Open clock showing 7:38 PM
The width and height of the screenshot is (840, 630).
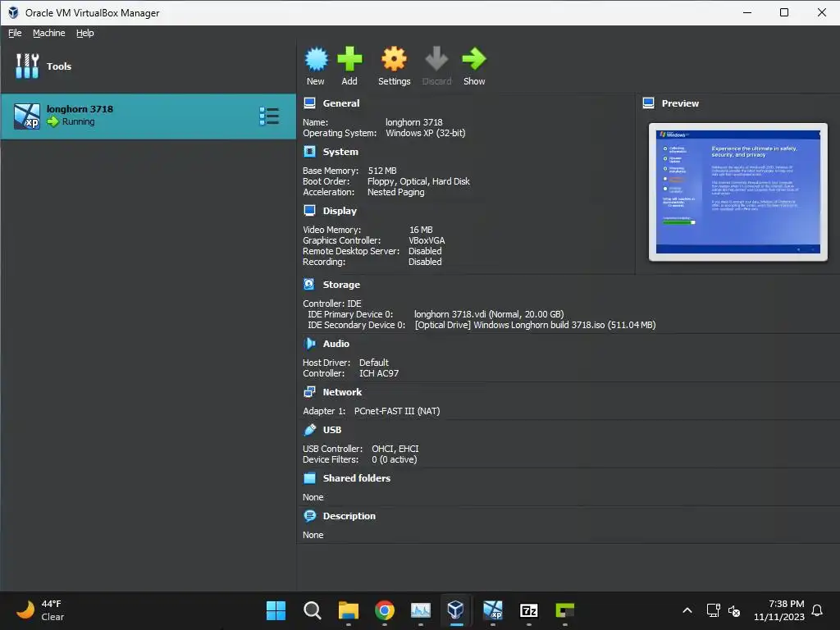pyautogui.click(x=779, y=610)
